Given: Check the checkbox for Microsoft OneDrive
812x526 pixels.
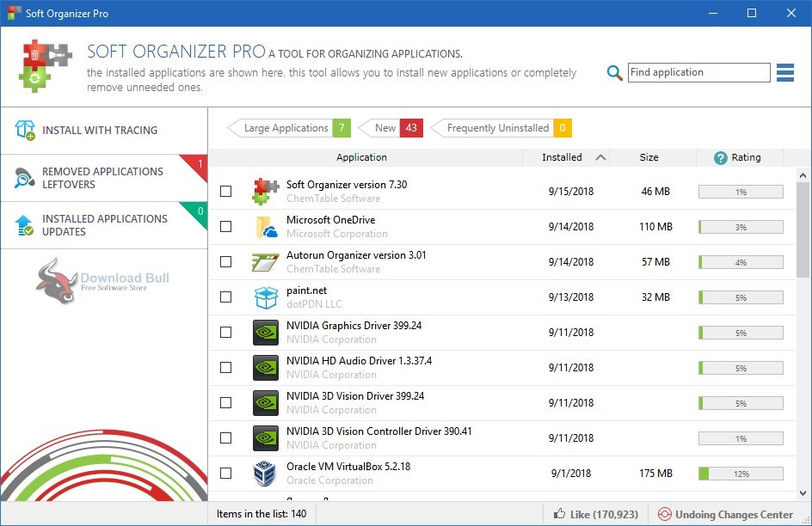Looking at the screenshot, I should (226, 226).
